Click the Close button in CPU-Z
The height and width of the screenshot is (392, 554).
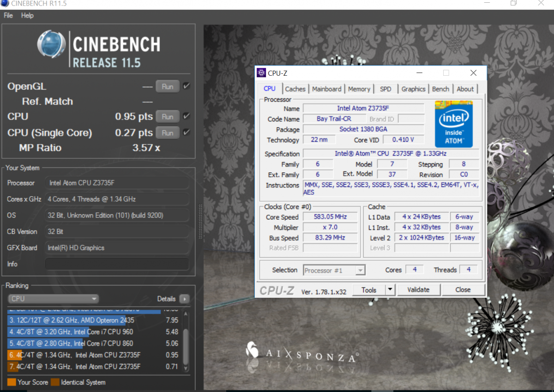pyautogui.click(x=463, y=290)
